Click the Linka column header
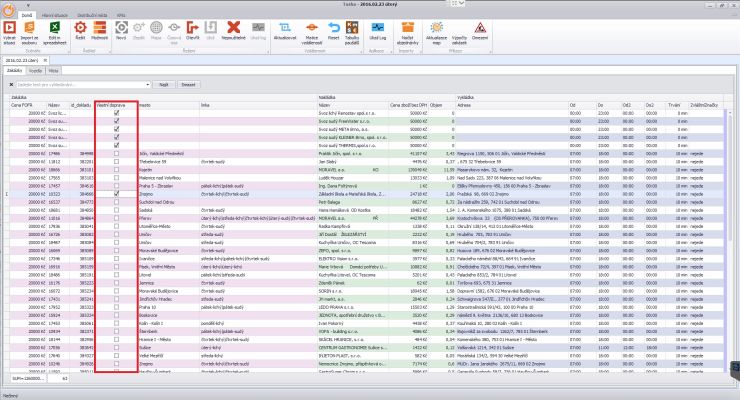This screenshot has height=400, width=740. tap(258, 105)
